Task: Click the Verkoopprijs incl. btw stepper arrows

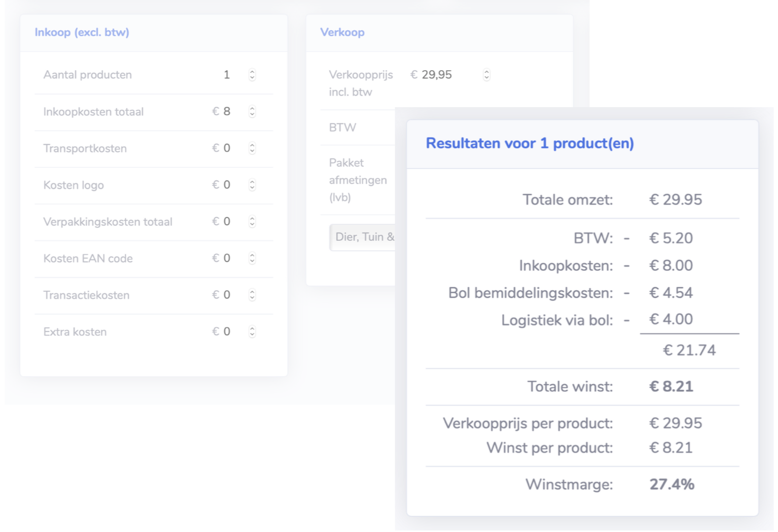Action: 487,75
